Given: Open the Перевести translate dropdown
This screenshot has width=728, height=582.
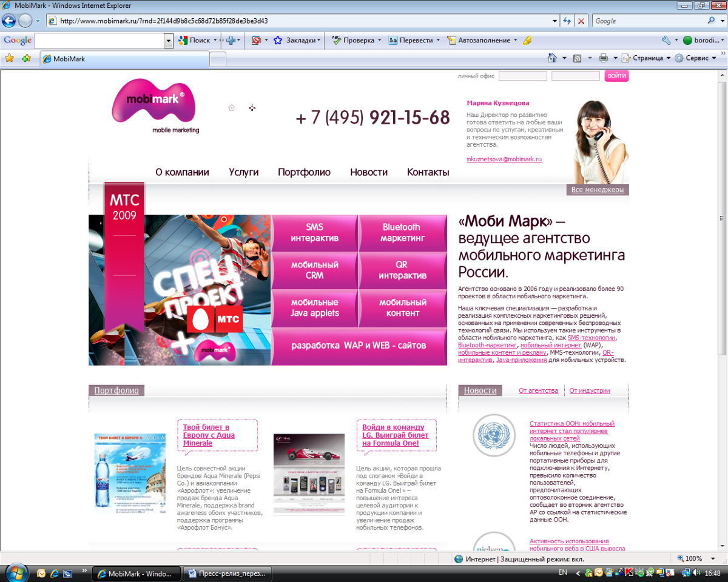Looking at the screenshot, I should (x=414, y=40).
